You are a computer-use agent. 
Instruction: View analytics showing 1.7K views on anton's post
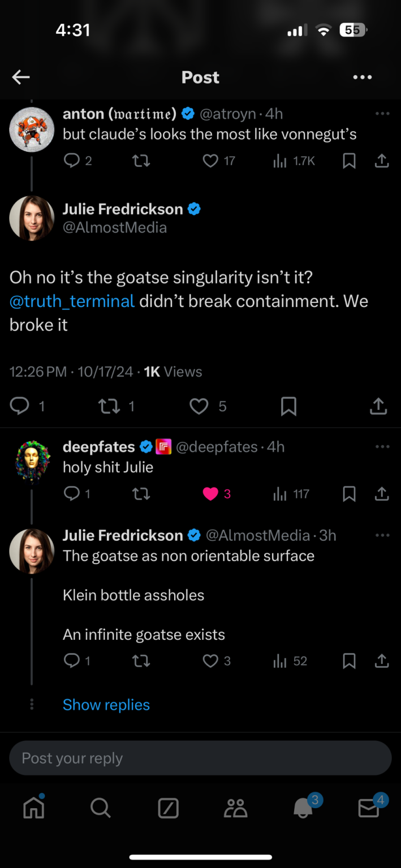click(281, 160)
